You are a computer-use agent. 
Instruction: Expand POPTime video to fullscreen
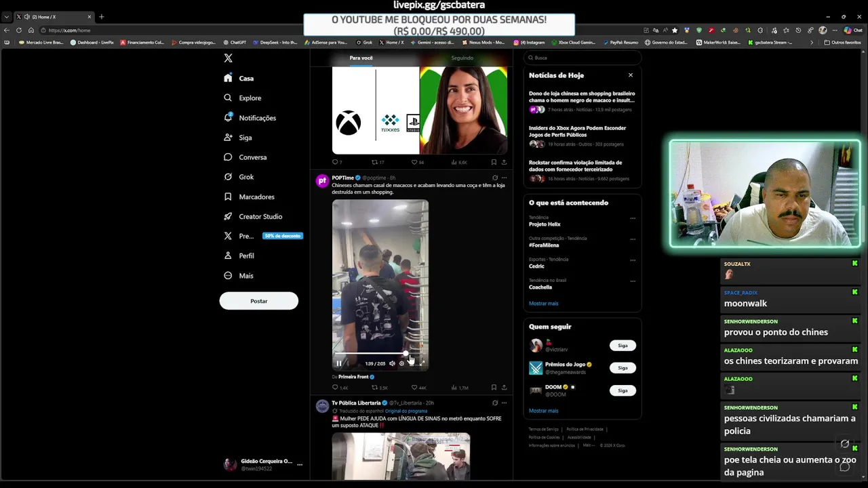point(421,363)
